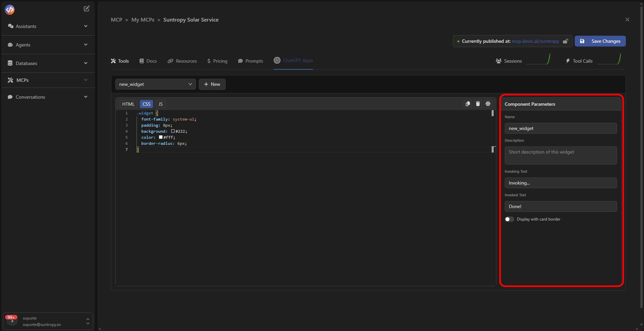Expand the Conversations section chevron
The width and height of the screenshot is (644, 331).
pyautogui.click(x=86, y=97)
